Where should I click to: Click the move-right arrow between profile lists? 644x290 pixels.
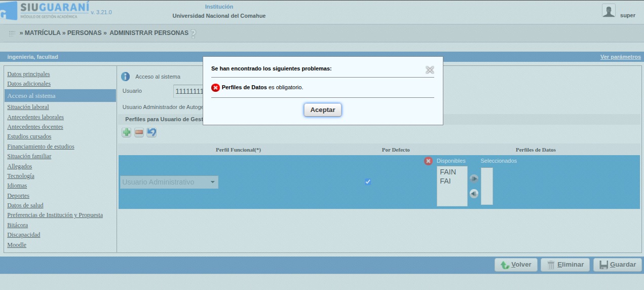point(474,178)
